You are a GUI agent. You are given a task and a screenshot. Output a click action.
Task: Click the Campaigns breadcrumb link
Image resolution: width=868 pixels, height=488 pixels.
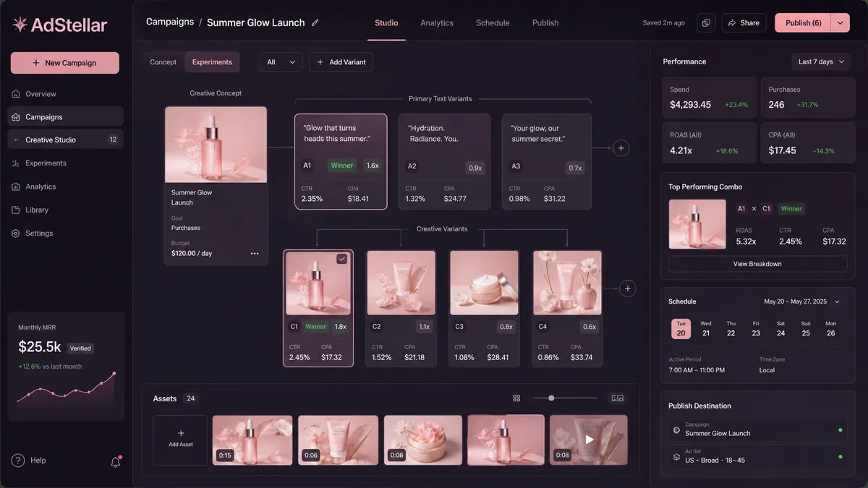169,22
